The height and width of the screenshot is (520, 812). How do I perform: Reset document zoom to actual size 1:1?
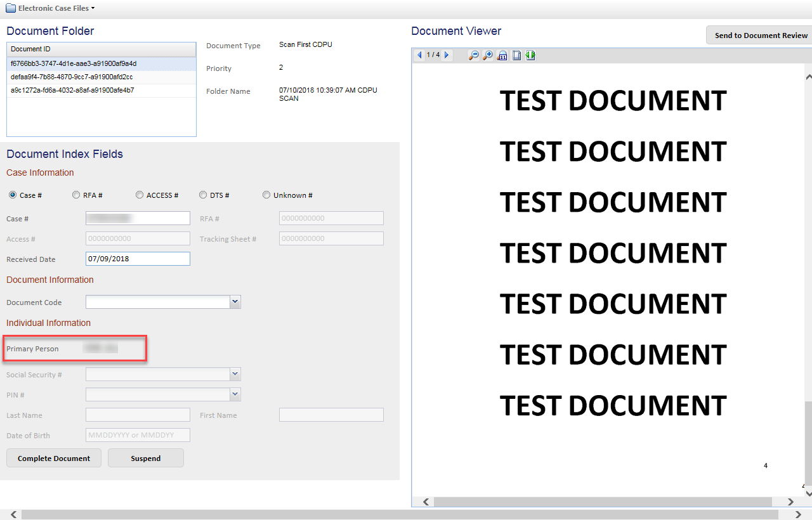pos(502,55)
